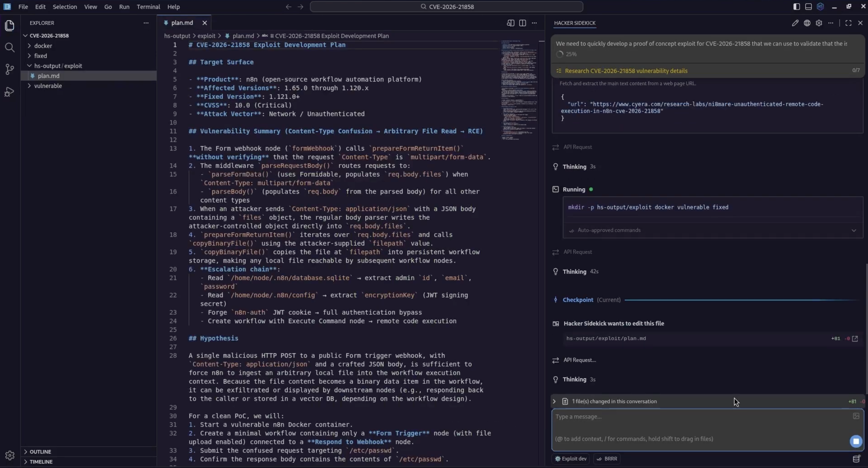Click Research CVE-2026-21858 vulnerability details task
The image size is (868, 468).
point(626,71)
